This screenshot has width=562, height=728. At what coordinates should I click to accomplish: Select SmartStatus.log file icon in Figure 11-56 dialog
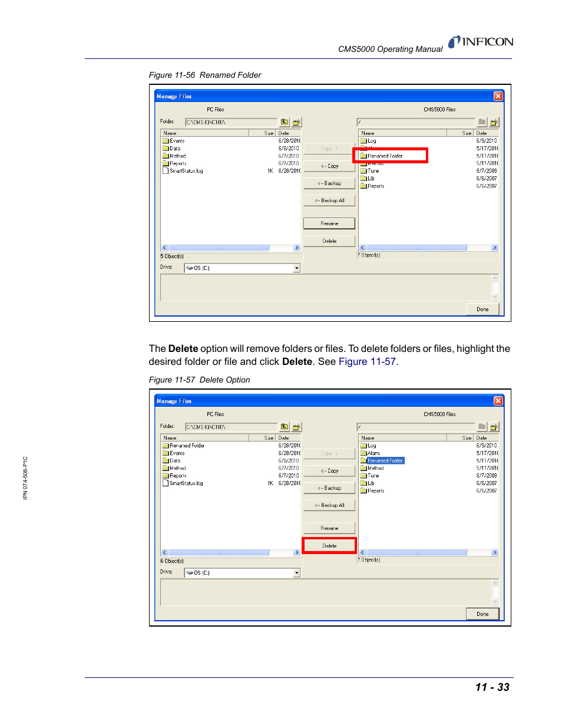(x=166, y=171)
